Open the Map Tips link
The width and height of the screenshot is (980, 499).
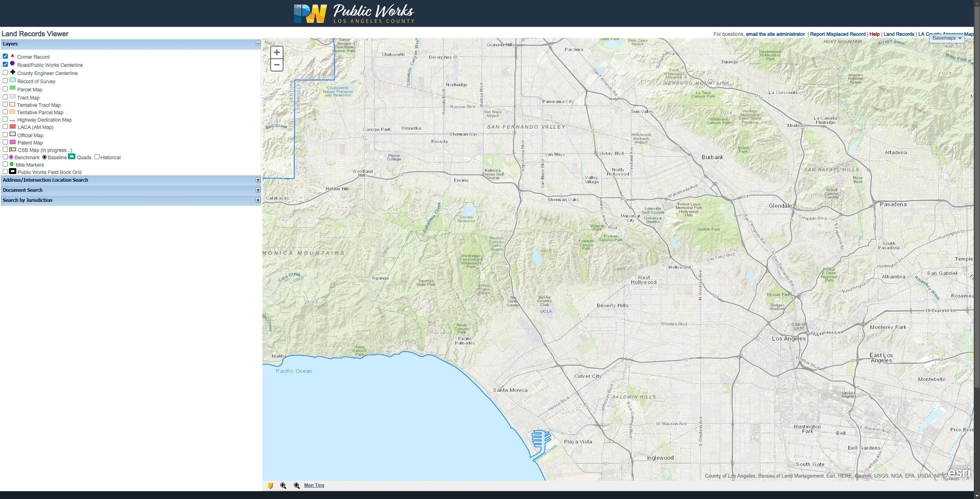314,485
